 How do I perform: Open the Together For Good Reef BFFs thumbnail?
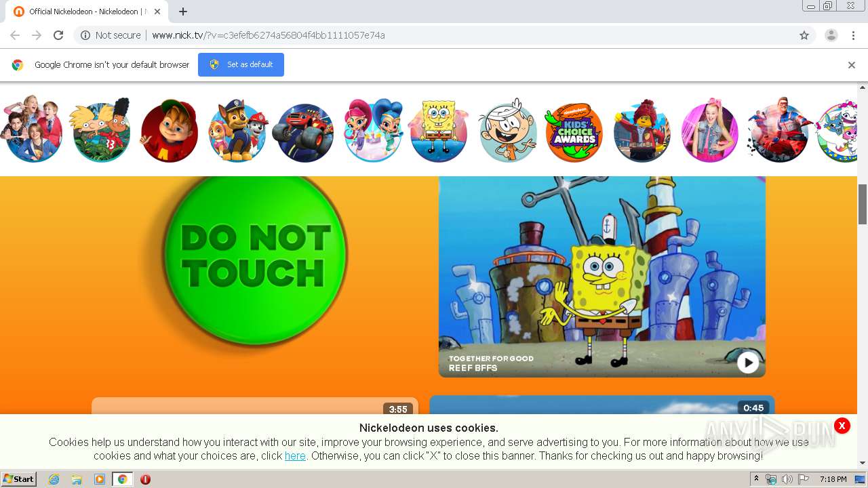pos(602,277)
